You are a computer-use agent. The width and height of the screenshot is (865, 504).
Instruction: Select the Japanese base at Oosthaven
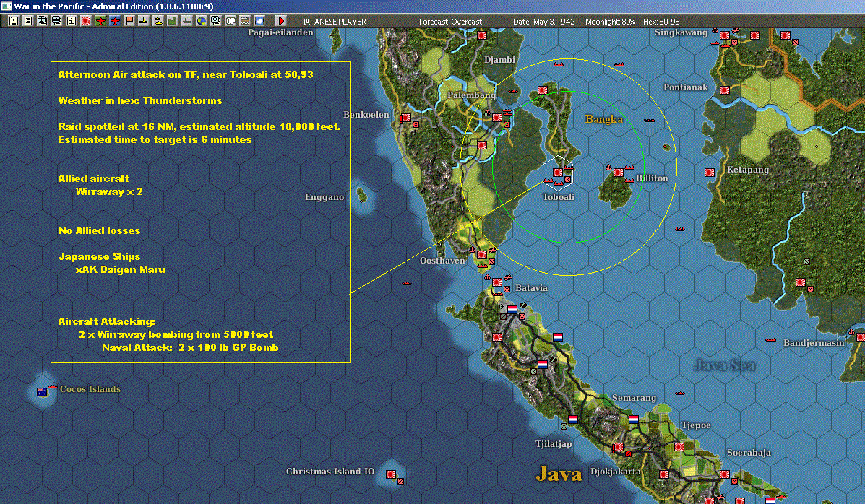tap(482, 255)
